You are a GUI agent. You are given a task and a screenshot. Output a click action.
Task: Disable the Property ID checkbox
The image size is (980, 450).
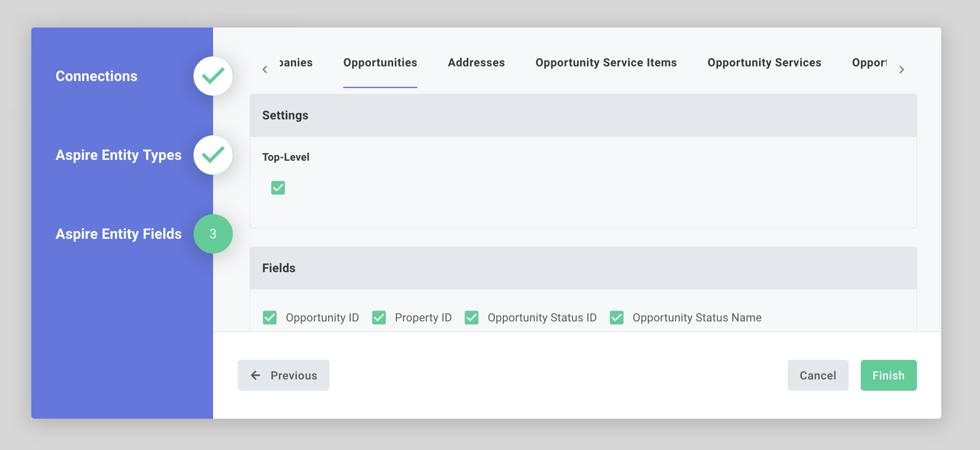379,317
